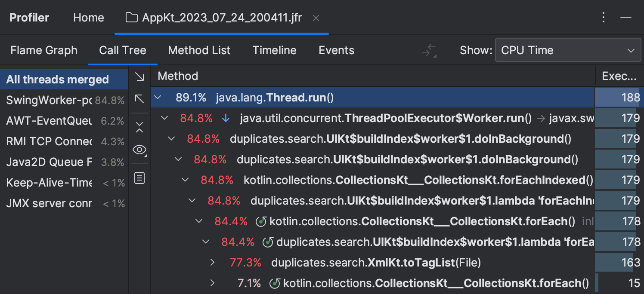This screenshot has width=644, height=294.
Task: Toggle visibility options via the eye icon
Action: click(139, 150)
